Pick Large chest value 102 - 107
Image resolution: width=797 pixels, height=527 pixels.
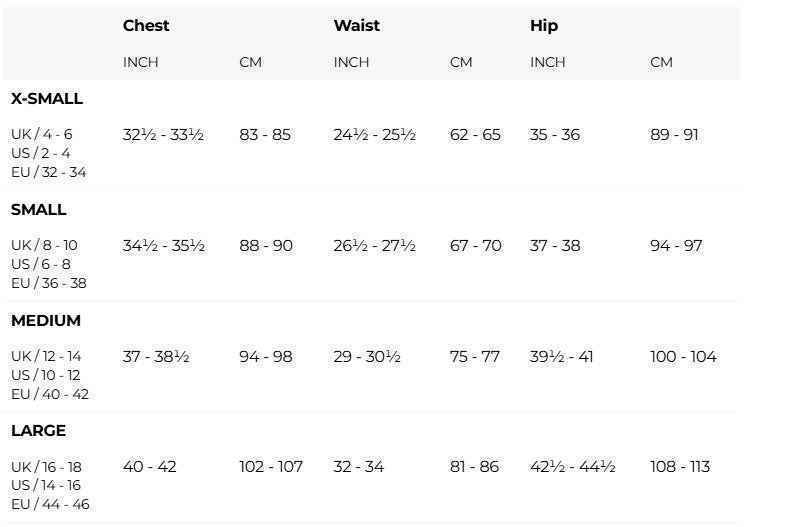tap(270, 467)
